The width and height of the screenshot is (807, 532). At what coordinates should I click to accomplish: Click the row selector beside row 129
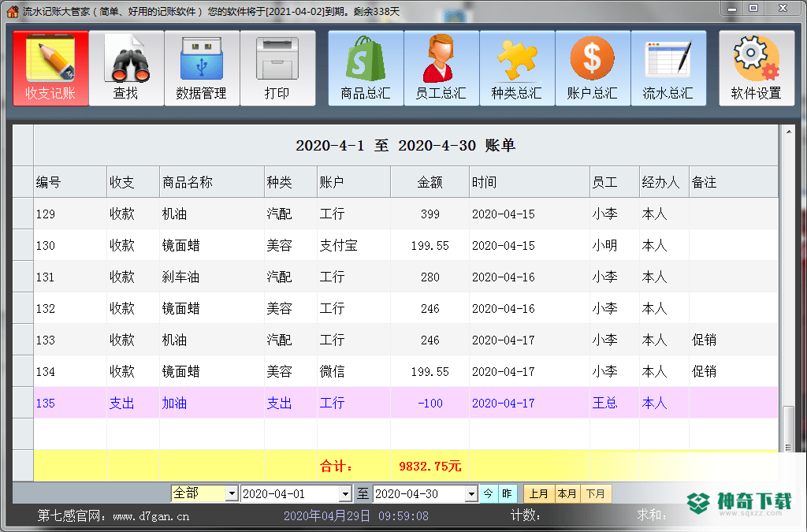[23, 214]
